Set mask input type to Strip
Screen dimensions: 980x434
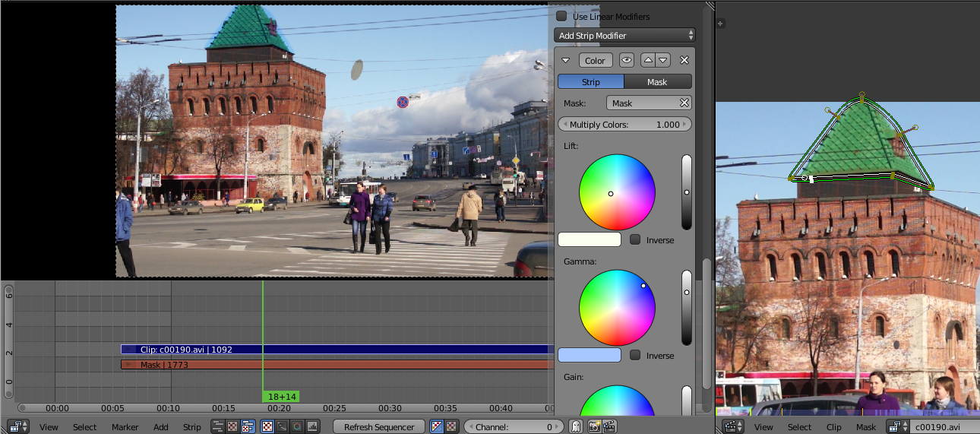click(591, 81)
